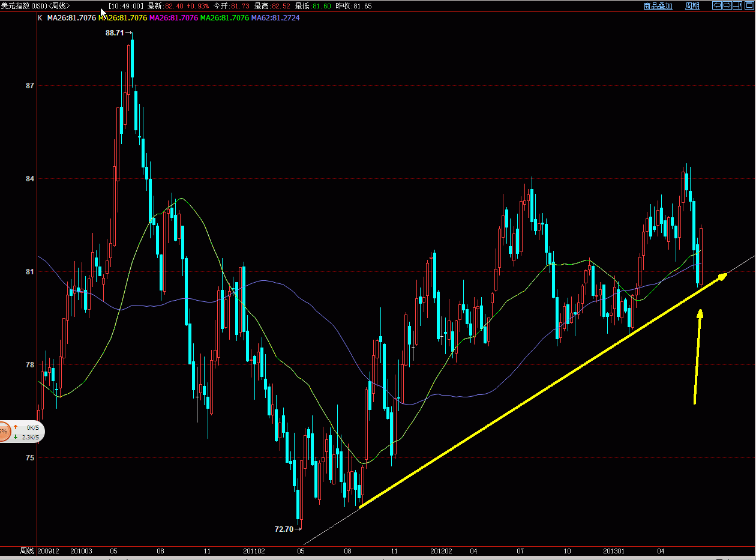Click the 88.71 high price marker
Image resolution: width=756 pixels, height=560 pixels.
pos(115,33)
